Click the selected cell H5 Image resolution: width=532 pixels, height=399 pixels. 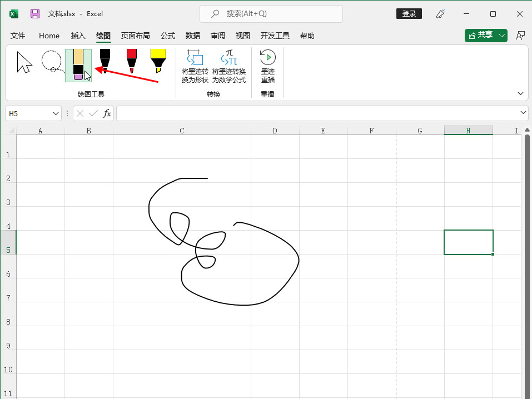click(x=468, y=242)
